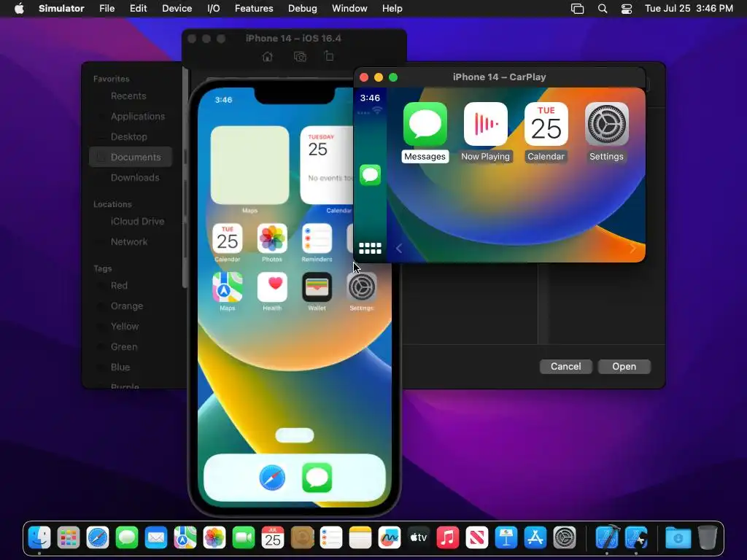Open the File menu
The height and width of the screenshot is (560, 747).
click(107, 9)
